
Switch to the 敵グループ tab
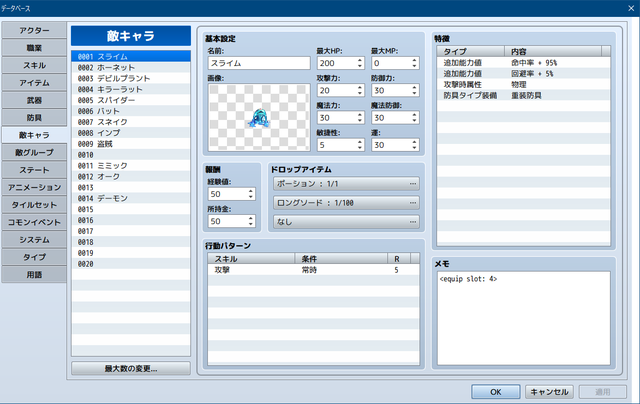click(34, 153)
